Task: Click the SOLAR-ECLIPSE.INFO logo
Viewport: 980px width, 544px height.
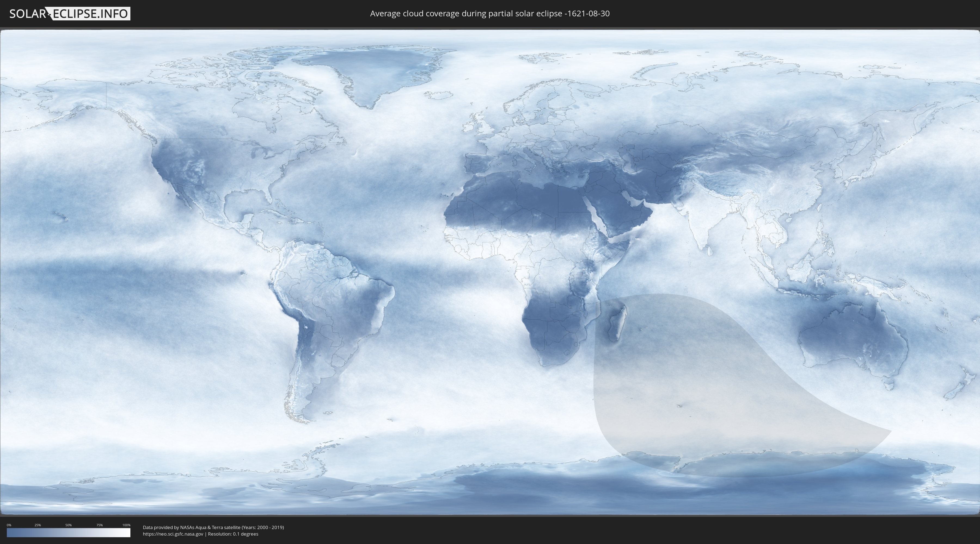Action: pos(70,14)
